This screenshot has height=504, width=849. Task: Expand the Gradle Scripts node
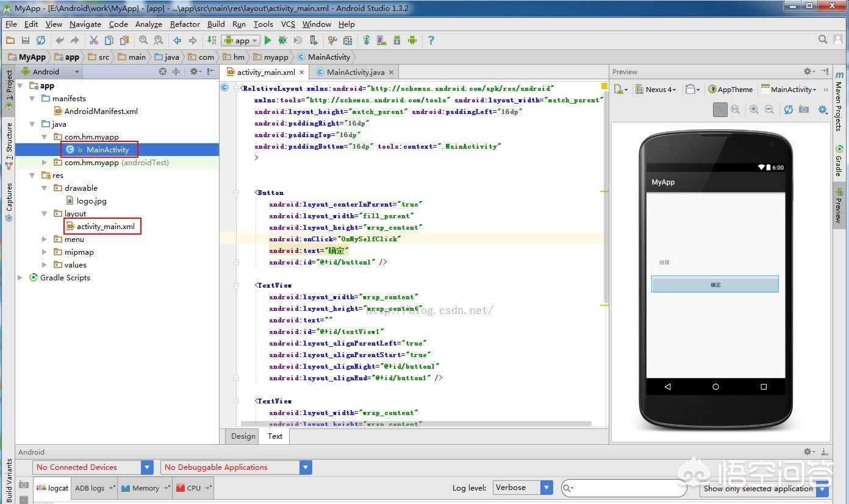tap(20, 277)
